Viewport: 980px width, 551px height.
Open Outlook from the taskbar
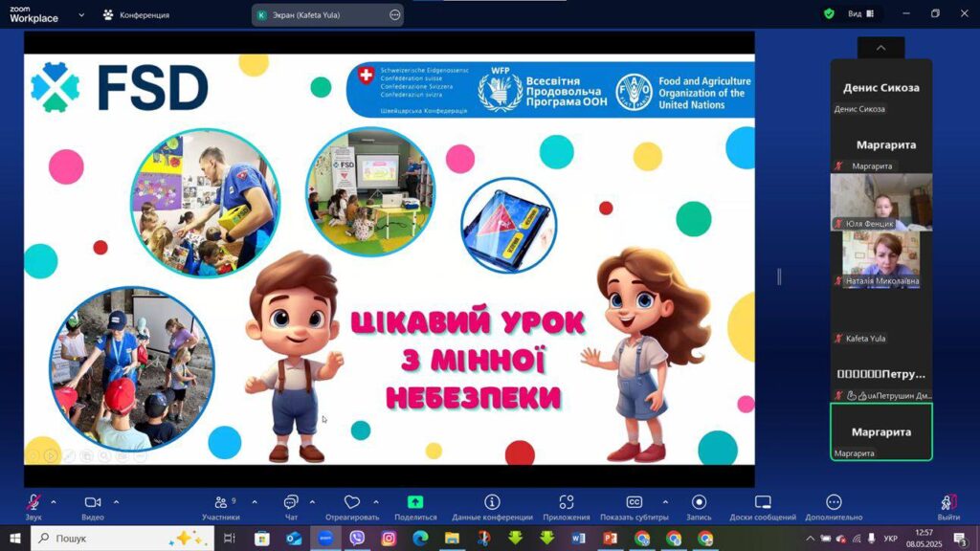coord(294,539)
